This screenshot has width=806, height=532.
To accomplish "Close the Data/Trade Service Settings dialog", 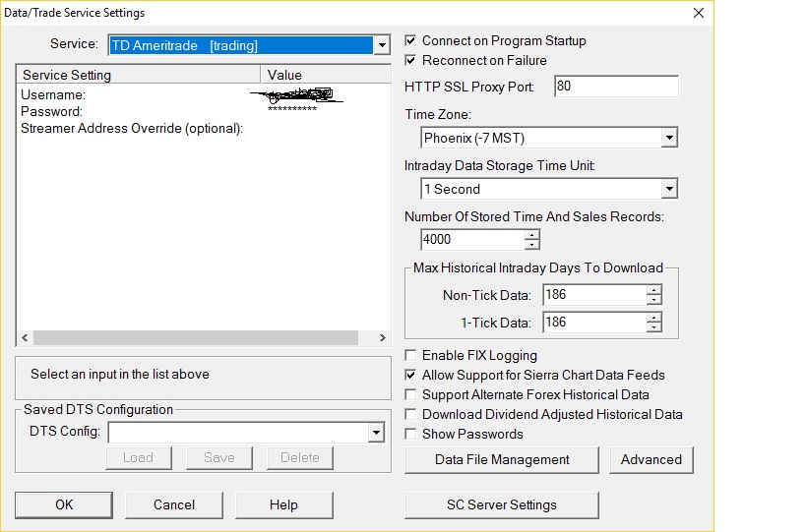I will (699, 13).
